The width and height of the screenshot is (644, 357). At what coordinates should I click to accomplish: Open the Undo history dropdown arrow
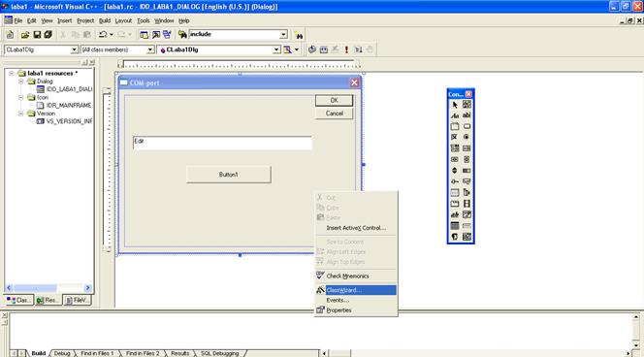[112, 35]
